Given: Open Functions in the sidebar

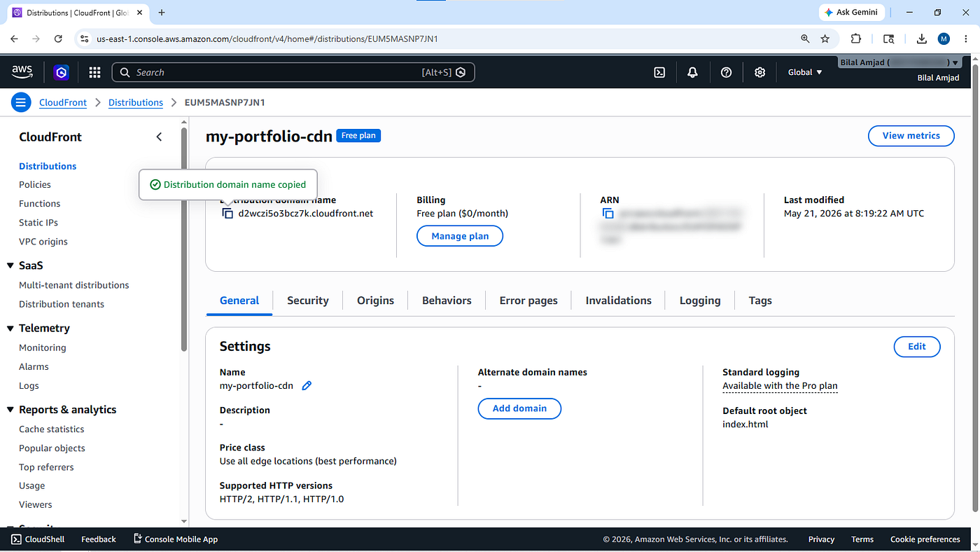Looking at the screenshot, I should pyautogui.click(x=40, y=204).
